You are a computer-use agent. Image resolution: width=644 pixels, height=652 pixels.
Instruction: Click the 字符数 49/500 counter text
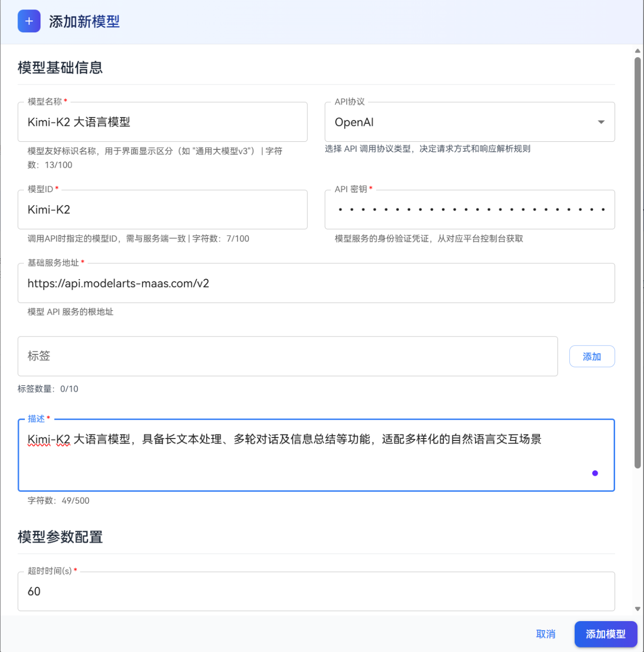point(58,500)
